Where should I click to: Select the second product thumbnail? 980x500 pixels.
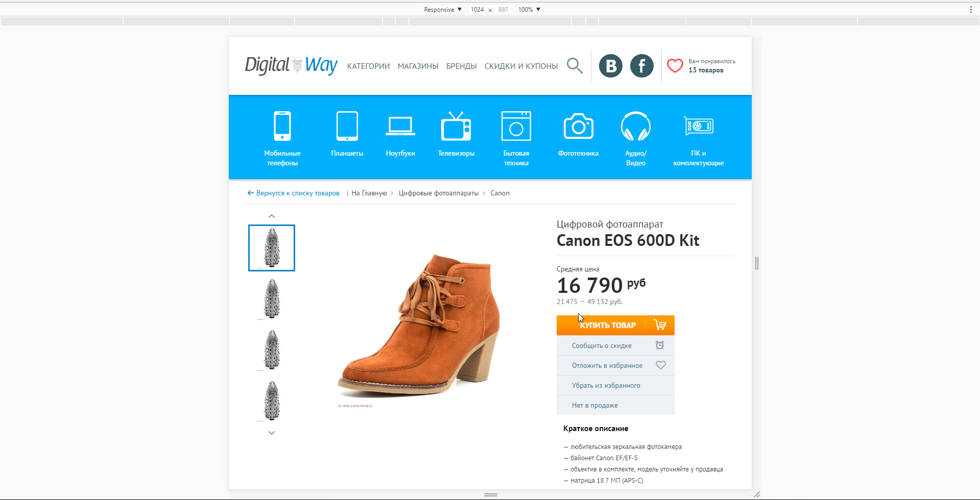(272, 299)
